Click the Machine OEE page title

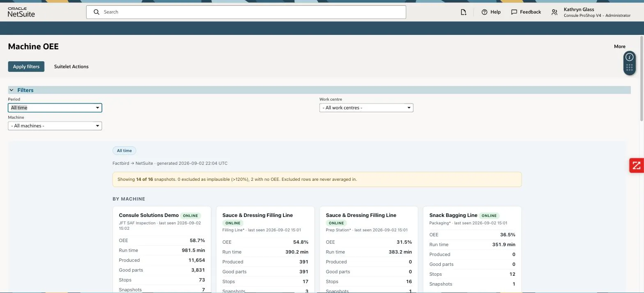click(x=33, y=46)
